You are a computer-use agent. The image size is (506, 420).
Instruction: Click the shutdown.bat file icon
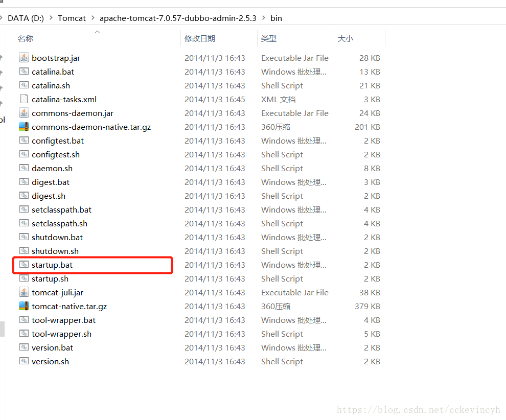[24, 237]
